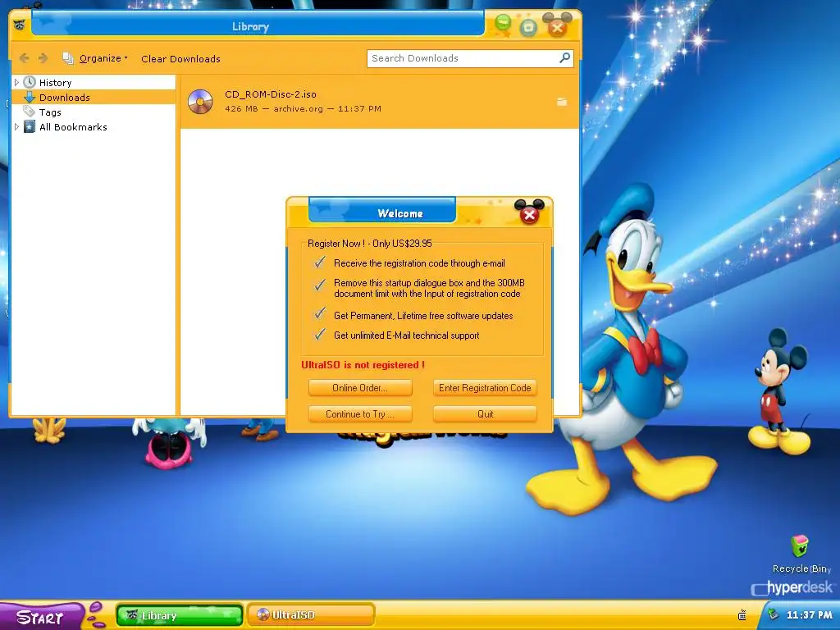Switch to Library in the taskbar

pos(180,615)
